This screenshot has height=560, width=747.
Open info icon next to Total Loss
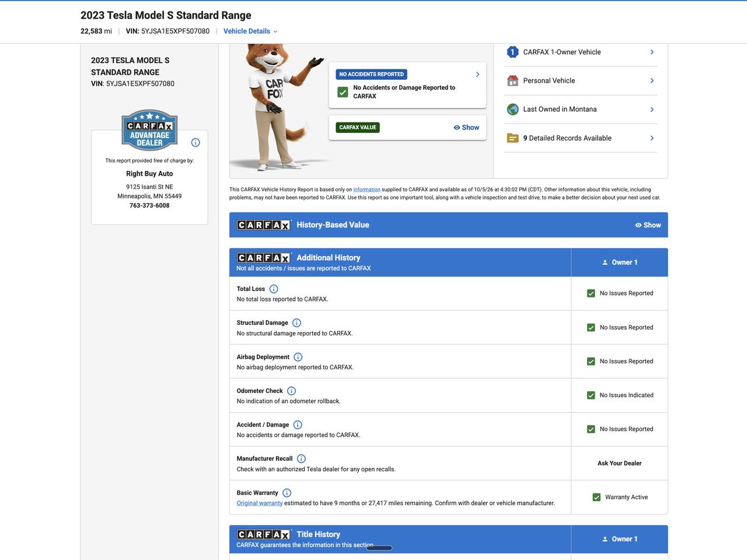point(274,289)
